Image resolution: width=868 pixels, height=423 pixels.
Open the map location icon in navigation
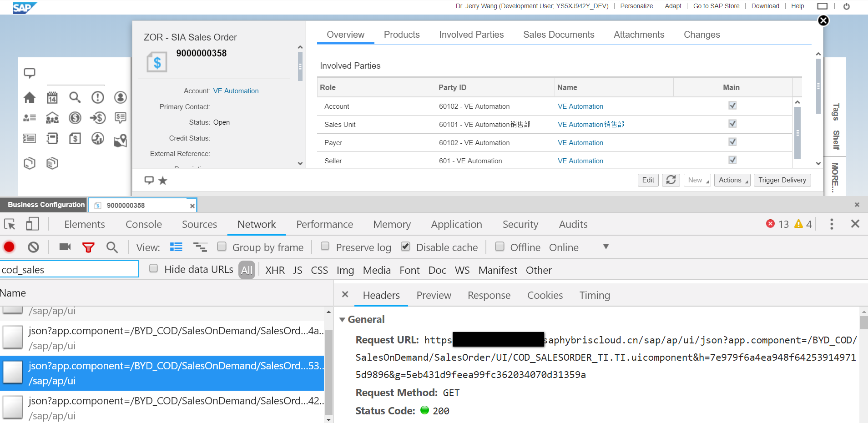click(121, 141)
